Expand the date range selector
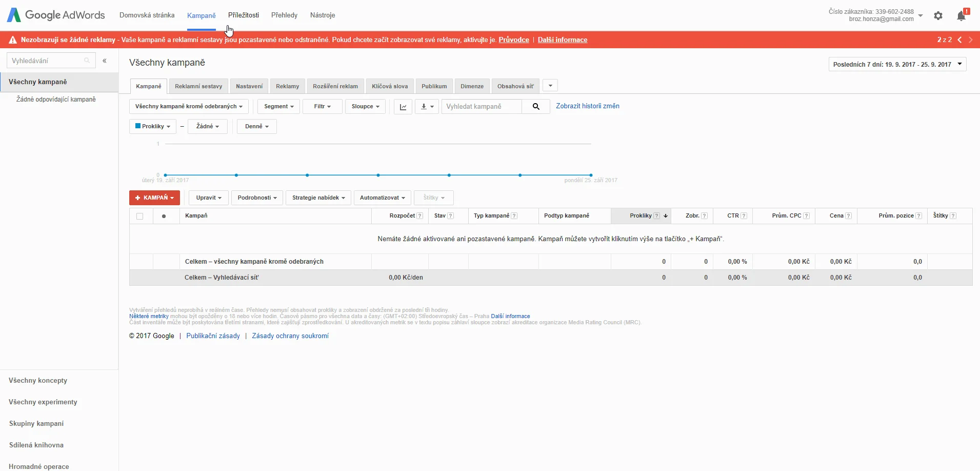 (897, 64)
